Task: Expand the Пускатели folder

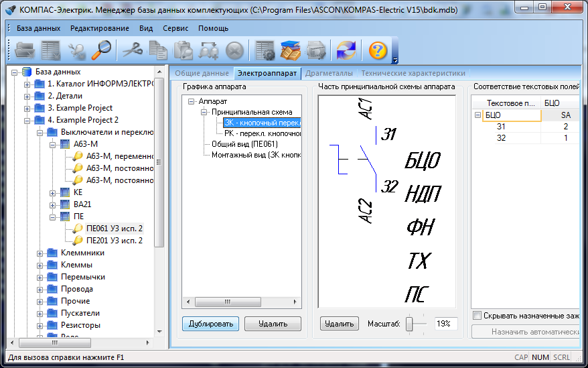Action: tap(40, 314)
